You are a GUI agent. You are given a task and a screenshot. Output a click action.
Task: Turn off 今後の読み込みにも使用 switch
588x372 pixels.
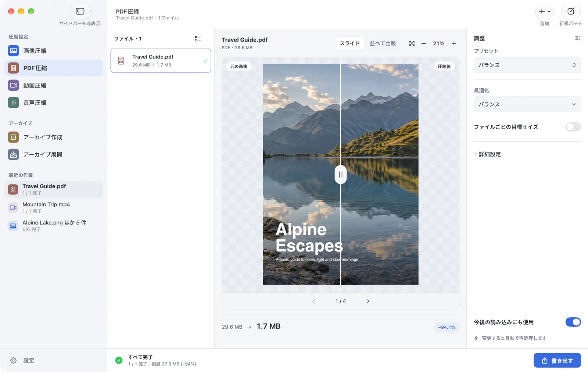573,322
